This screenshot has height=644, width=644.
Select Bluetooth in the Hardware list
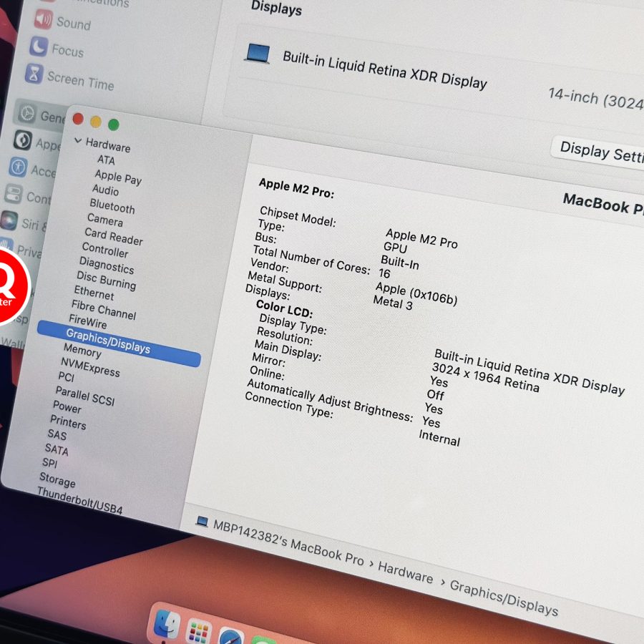click(112, 206)
